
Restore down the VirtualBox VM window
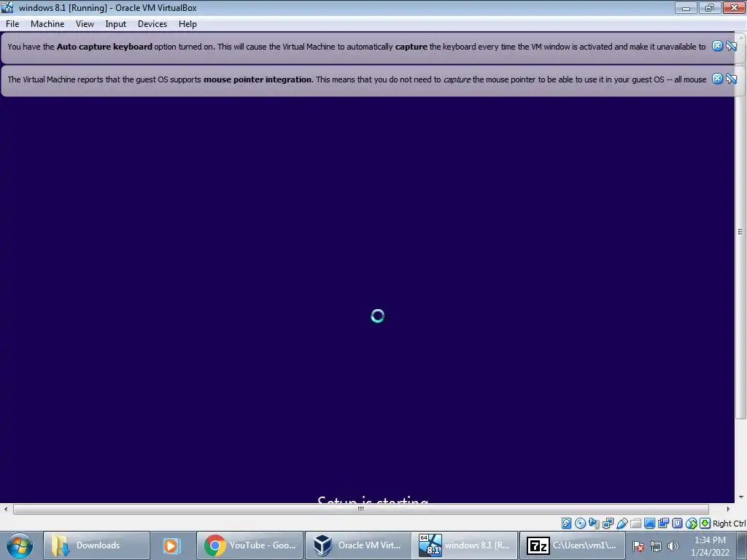point(710,7)
